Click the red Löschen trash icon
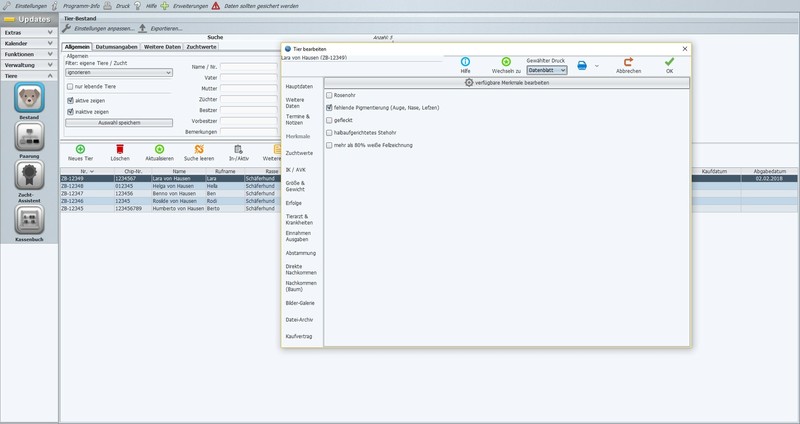The image size is (800, 424). point(120,149)
